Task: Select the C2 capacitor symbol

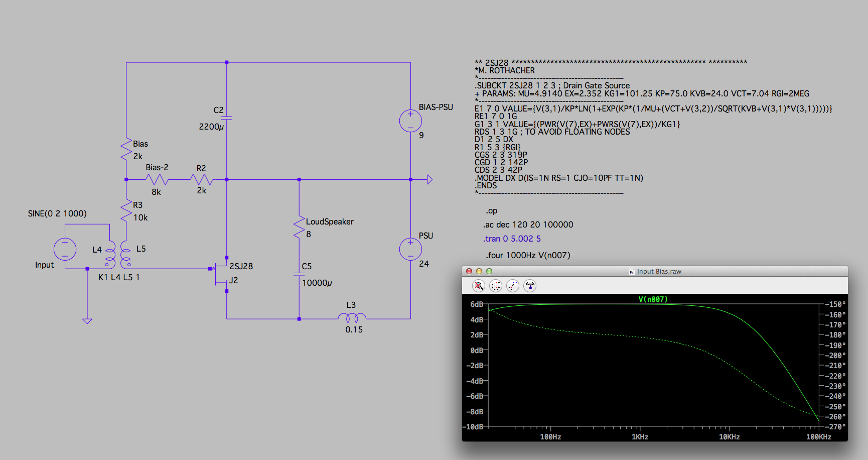Action: 227,118
